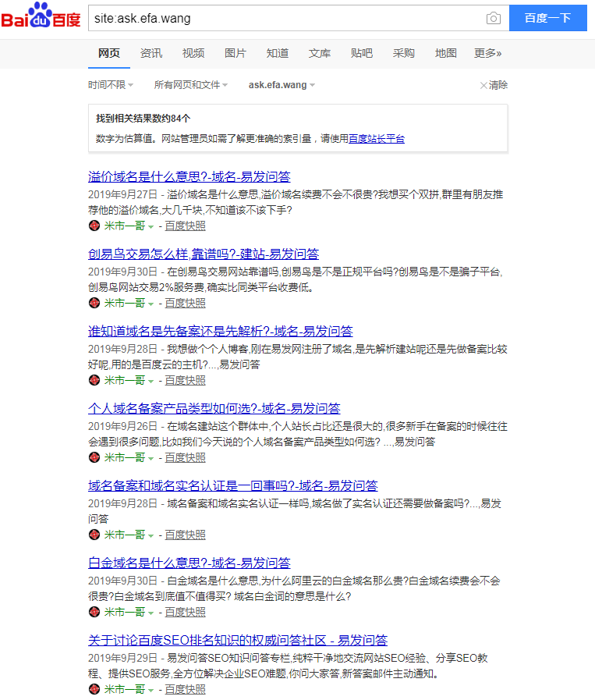
Task: Expand 米市一哥 arrow under 白金域名是什么意思 result
Action: tap(151, 613)
